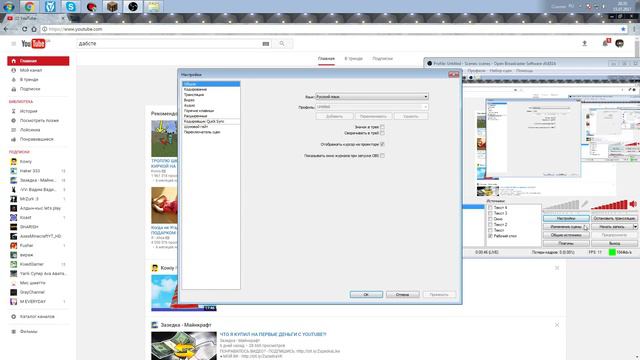Click the YouTube upload arrow icon
Viewport: 640px width, 360px height.
pos(584,43)
